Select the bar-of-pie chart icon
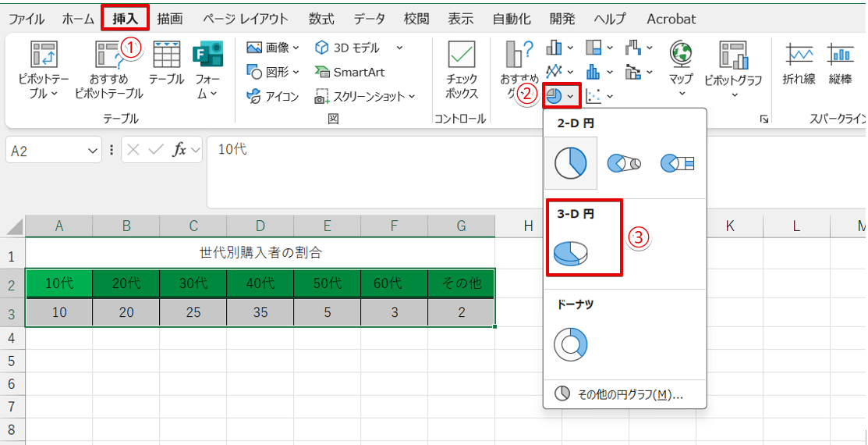868x445 pixels. (x=677, y=163)
